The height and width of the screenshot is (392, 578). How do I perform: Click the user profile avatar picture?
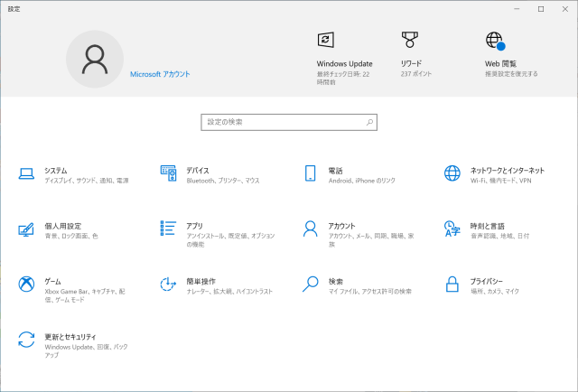[95, 59]
